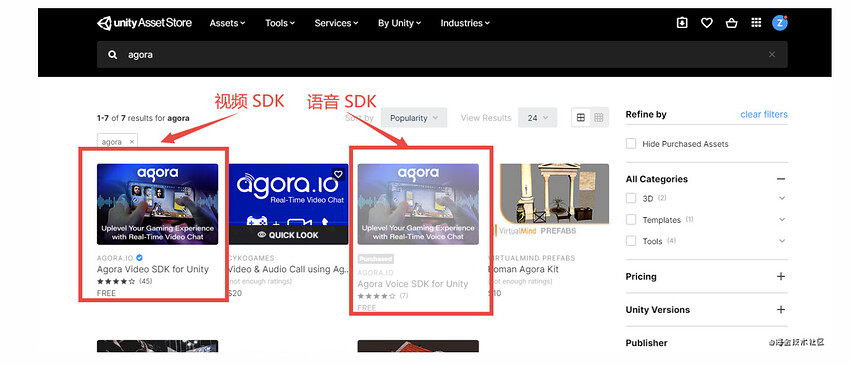Viewport: 850px width, 365px height.
Task: Open the View Results 24 dropdown
Action: pos(537,118)
